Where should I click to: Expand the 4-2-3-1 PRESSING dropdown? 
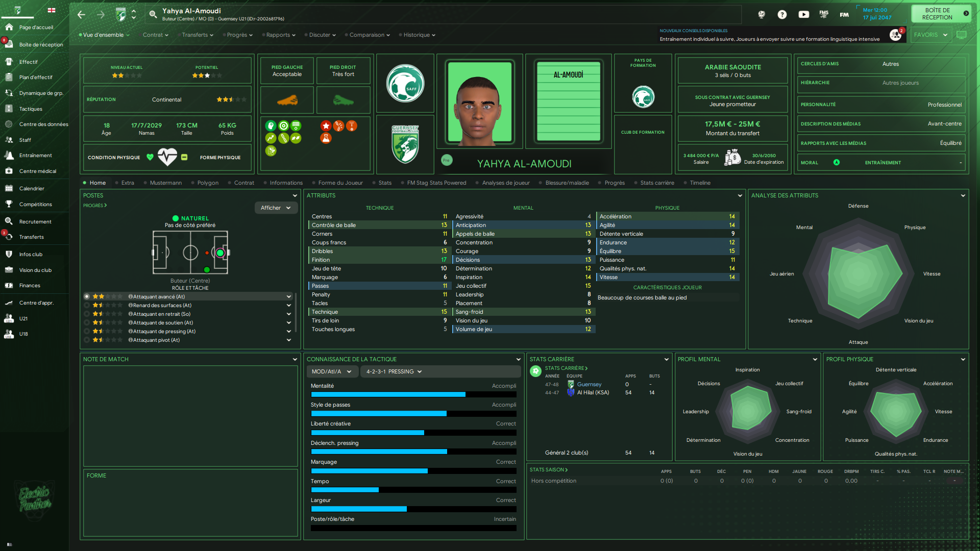tap(394, 371)
